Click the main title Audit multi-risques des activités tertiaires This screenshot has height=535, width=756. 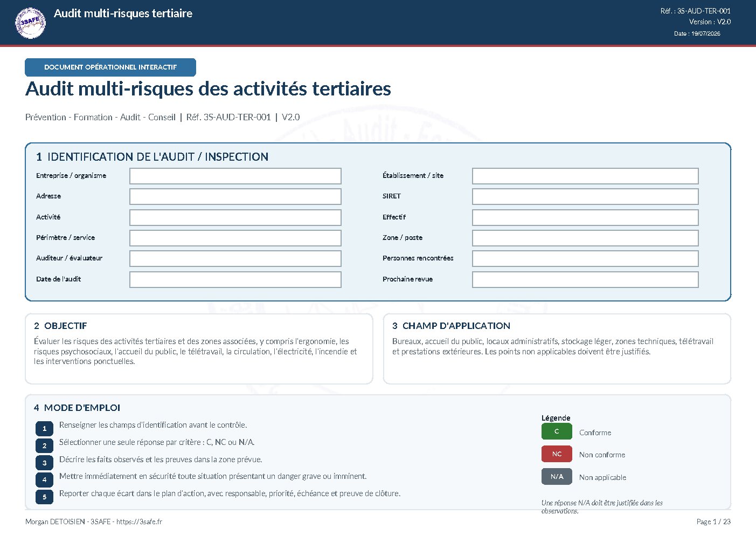tap(208, 89)
